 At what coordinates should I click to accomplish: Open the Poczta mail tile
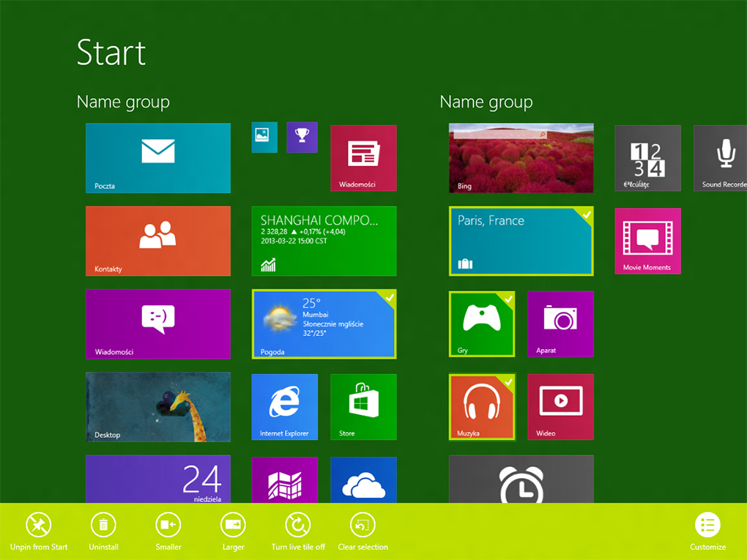[157, 158]
